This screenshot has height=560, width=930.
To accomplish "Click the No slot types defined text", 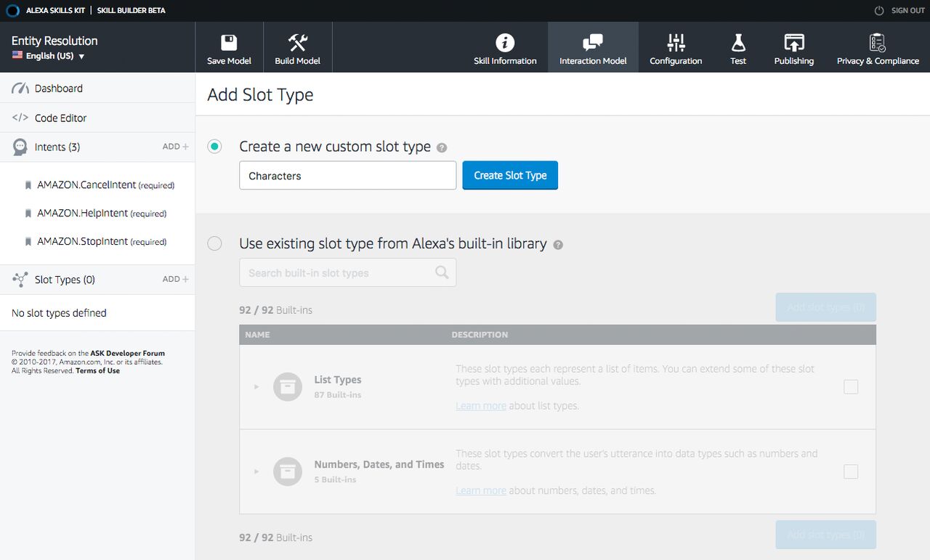I will click(x=59, y=313).
